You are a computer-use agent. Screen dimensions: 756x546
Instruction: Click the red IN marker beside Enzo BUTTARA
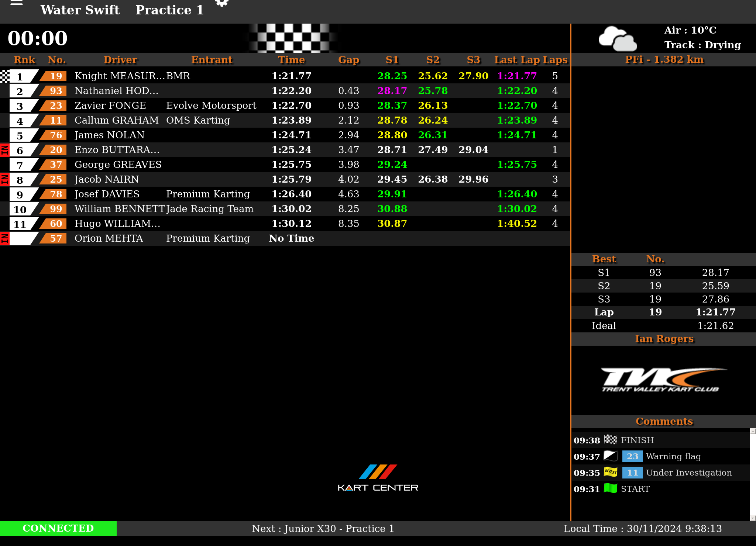[x=4, y=150]
